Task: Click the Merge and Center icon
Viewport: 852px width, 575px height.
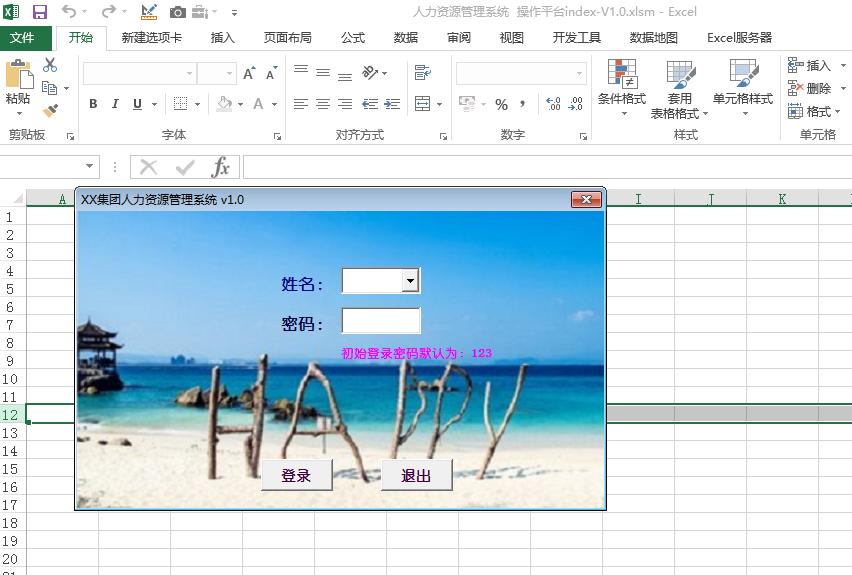Action: (x=423, y=104)
